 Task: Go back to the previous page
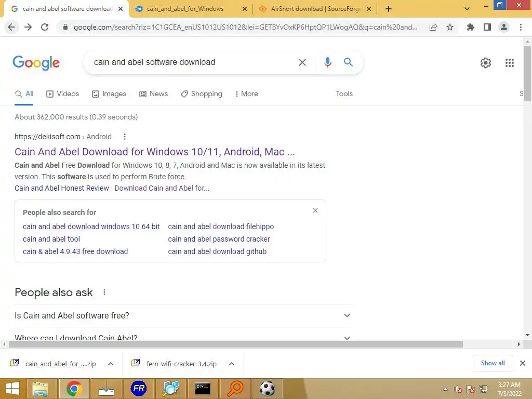[11, 27]
